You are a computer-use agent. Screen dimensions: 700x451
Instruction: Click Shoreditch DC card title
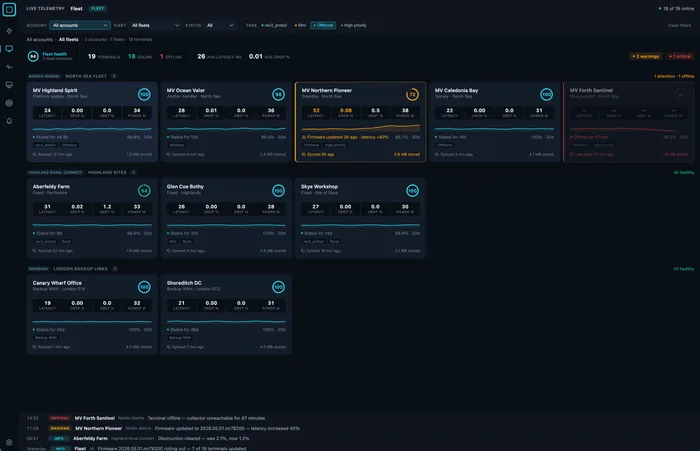184,283
